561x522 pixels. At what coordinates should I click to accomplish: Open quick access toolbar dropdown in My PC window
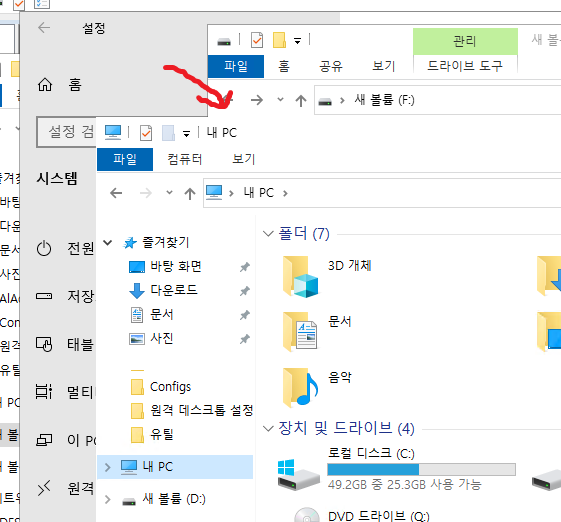(186, 134)
